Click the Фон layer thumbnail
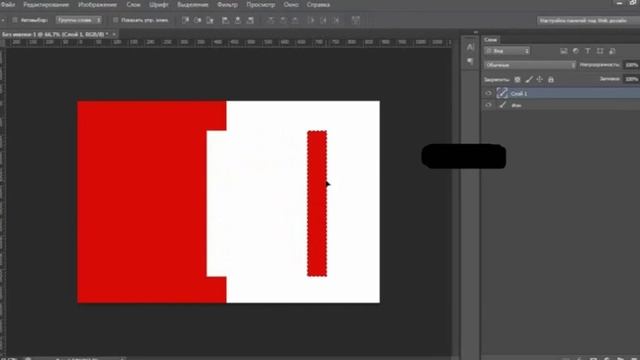This screenshot has height=360, width=640. click(x=502, y=105)
